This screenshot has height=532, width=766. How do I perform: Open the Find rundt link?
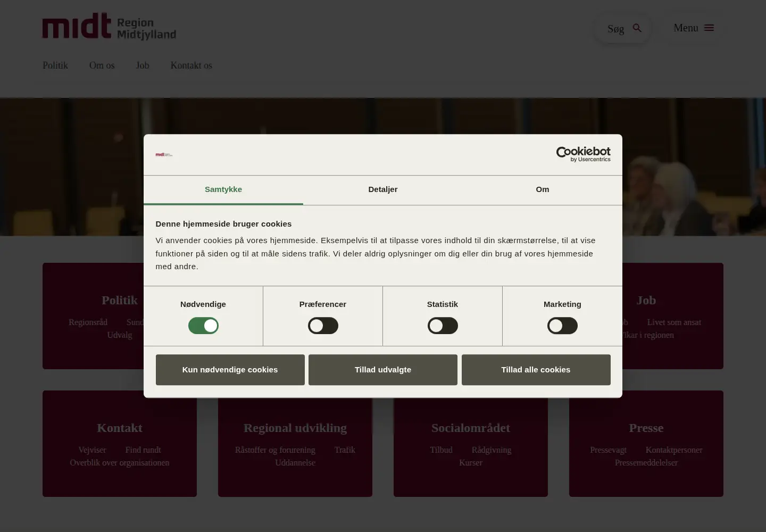tap(143, 450)
